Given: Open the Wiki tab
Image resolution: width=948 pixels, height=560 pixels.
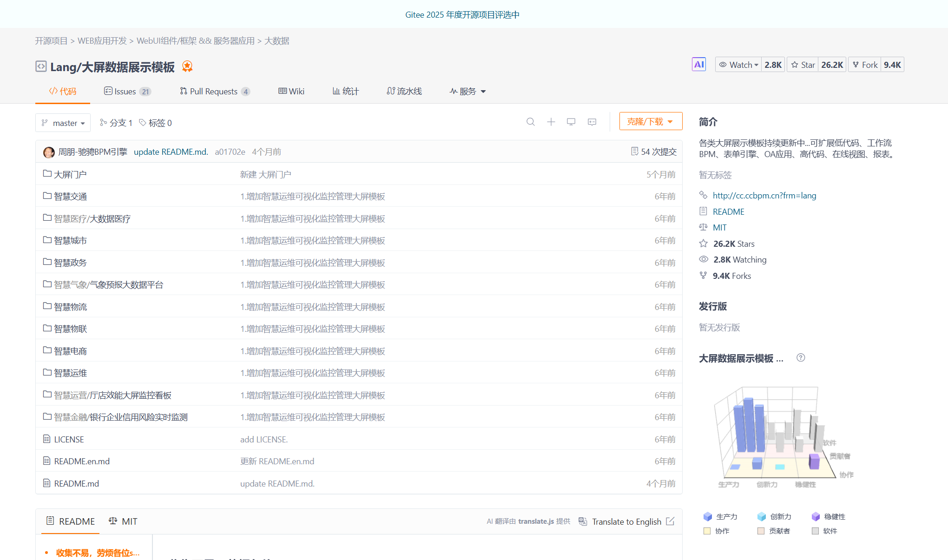Looking at the screenshot, I should coord(291,91).
